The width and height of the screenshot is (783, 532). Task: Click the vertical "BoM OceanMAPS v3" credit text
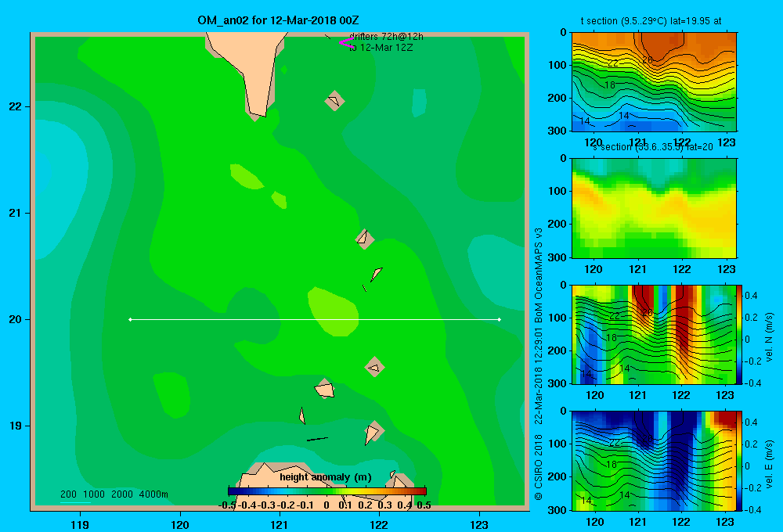pyautogui.click(x=539, y=275)
